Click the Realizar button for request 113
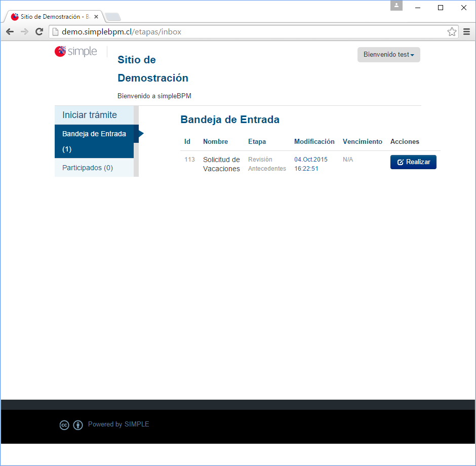 tap(413, 162)
